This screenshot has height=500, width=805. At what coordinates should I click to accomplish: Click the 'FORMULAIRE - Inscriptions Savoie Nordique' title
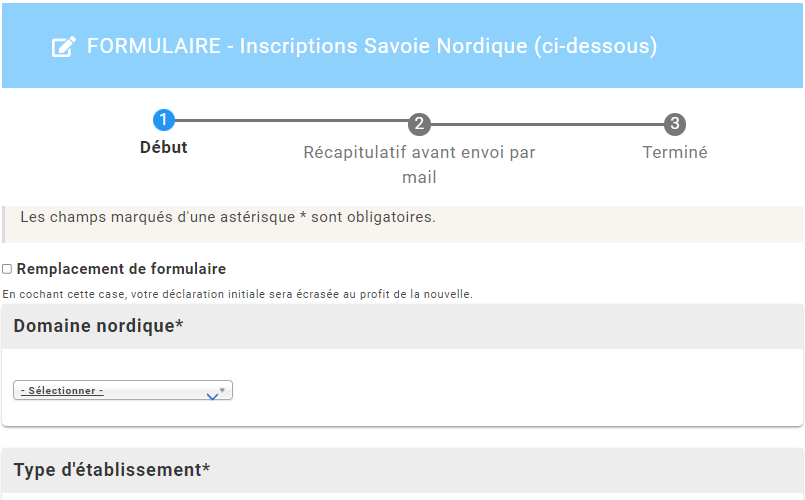[x=372, y=47]
